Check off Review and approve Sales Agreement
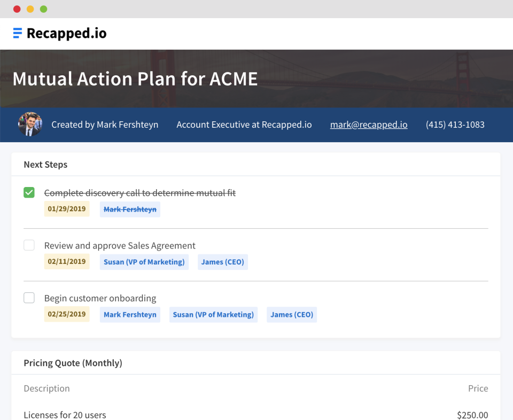The image size is (513, 420). (29, 245)
